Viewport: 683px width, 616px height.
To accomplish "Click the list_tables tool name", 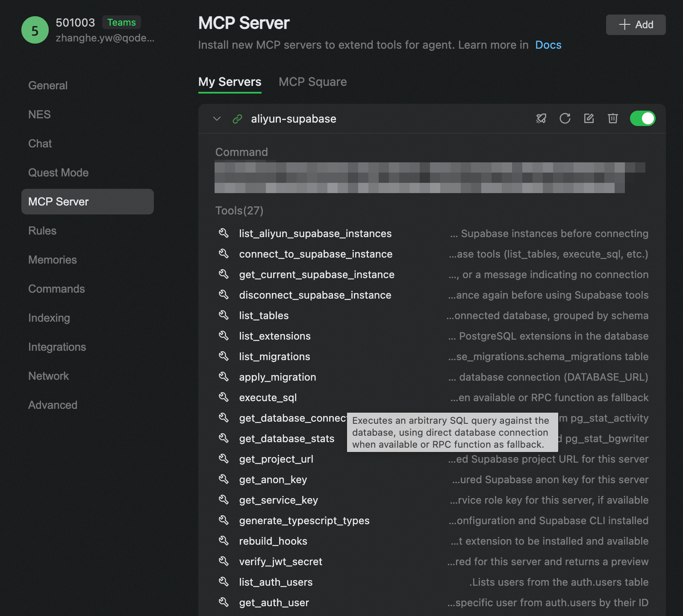I will pyautogui.click(x=264, y=315).
